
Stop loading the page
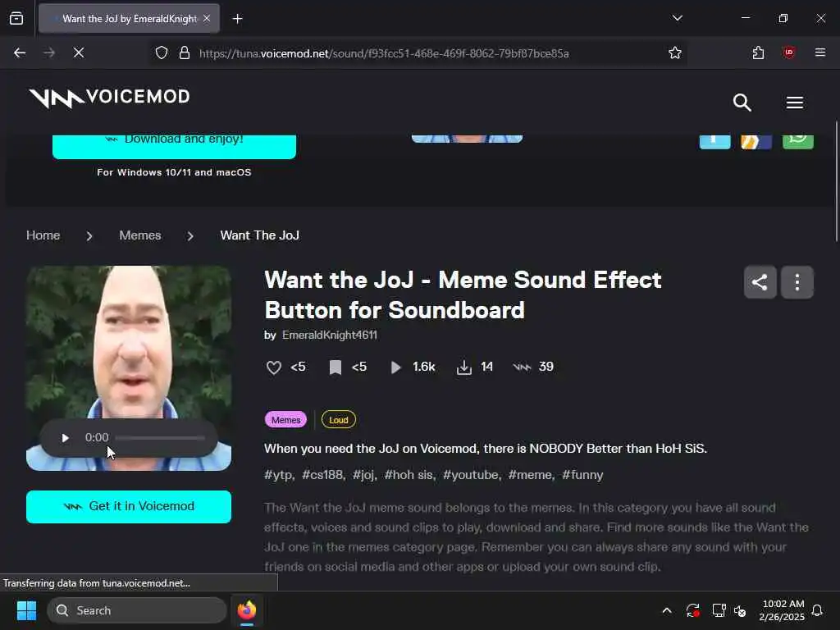tap(79, 52)
